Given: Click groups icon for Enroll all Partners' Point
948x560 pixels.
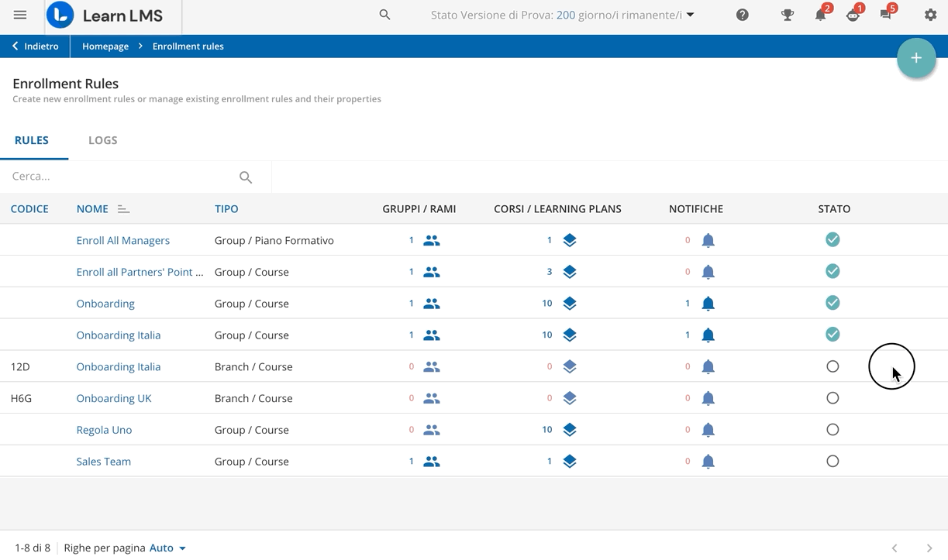Looking at the screenshot, I should pyautogui.click(x=432, y=273).
